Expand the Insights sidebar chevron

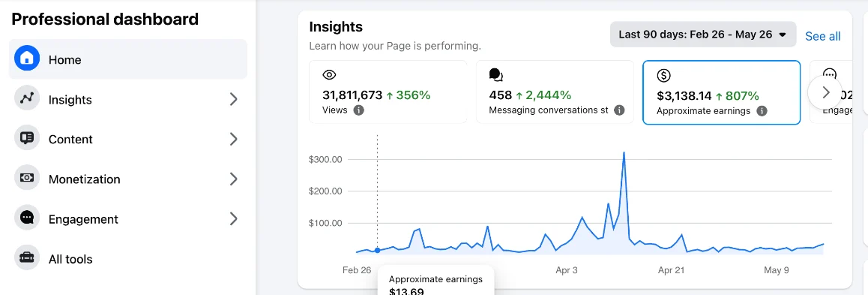[234, 99]
